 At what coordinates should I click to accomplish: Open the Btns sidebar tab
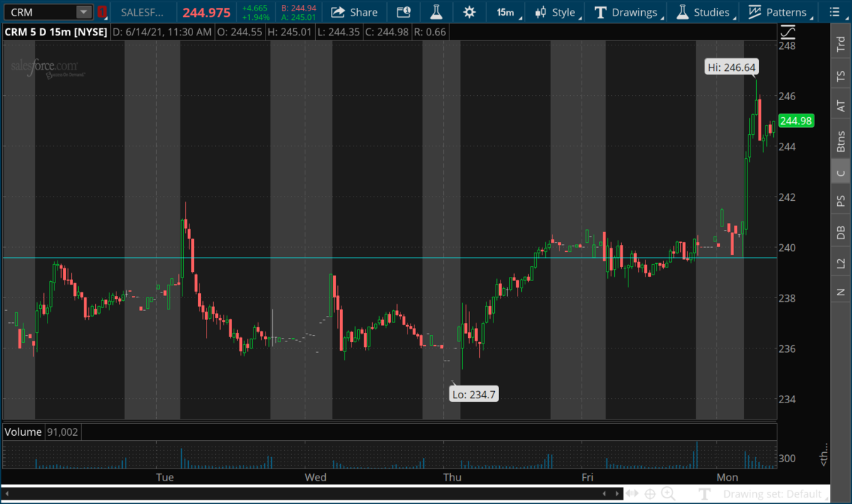point(841,140)
